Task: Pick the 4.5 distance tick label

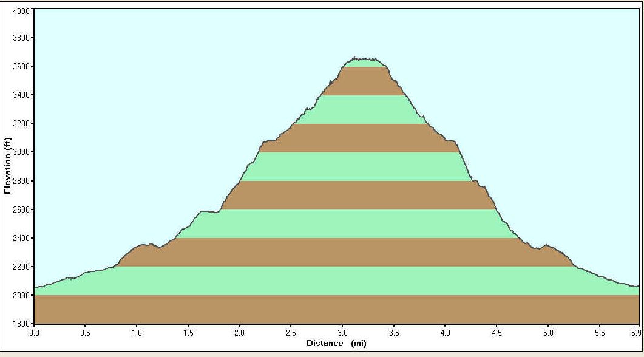Action: [x=497, y=333]
